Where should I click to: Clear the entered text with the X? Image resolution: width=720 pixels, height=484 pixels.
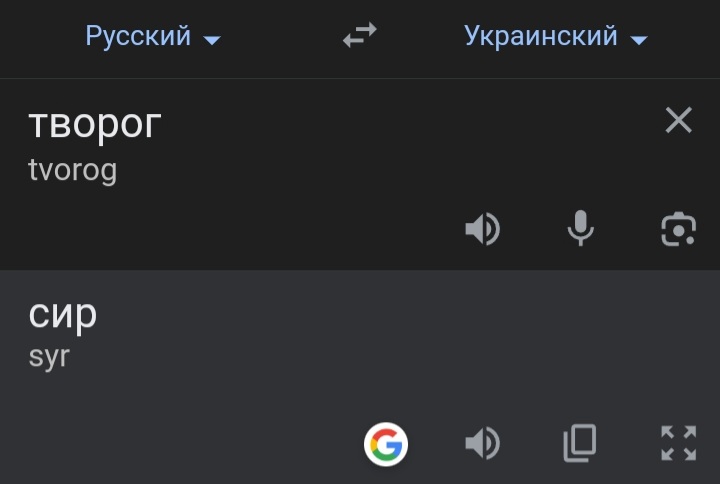[x=678, y=120]
